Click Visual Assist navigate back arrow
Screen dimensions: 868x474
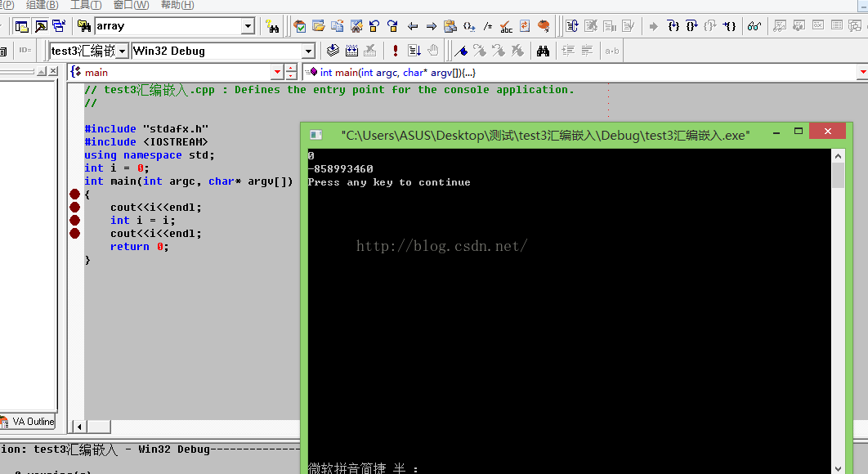pyautogui.click(x=413, y=26)
